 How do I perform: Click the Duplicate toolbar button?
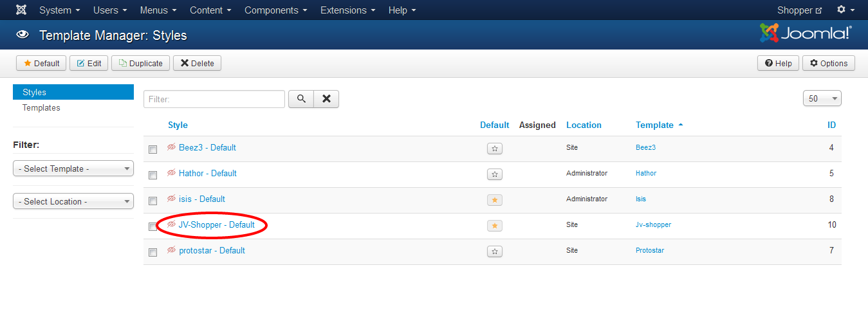coord(141,63)
